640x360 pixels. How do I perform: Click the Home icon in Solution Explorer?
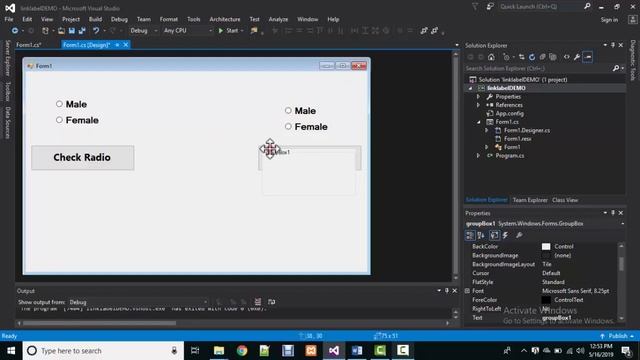[491, 57]
